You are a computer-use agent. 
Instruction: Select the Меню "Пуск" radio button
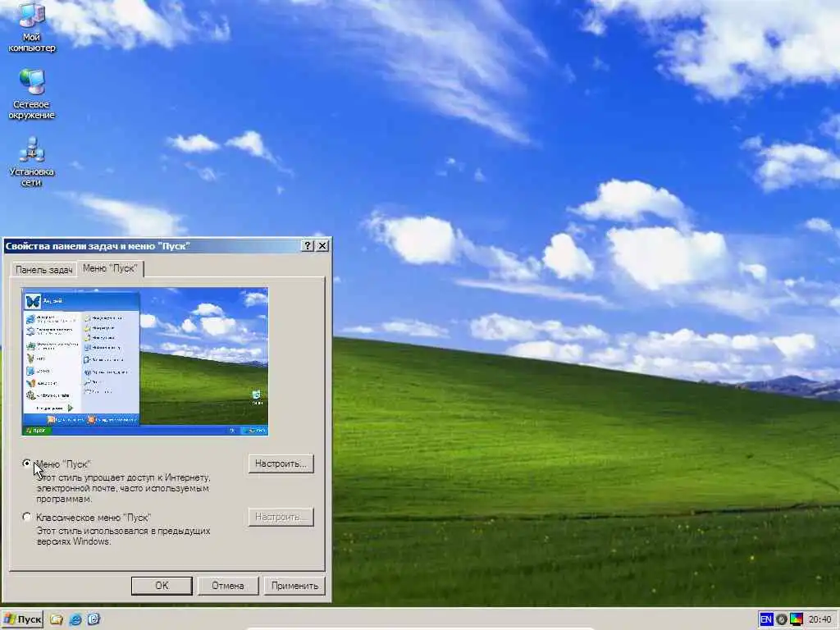pos(27,463)
